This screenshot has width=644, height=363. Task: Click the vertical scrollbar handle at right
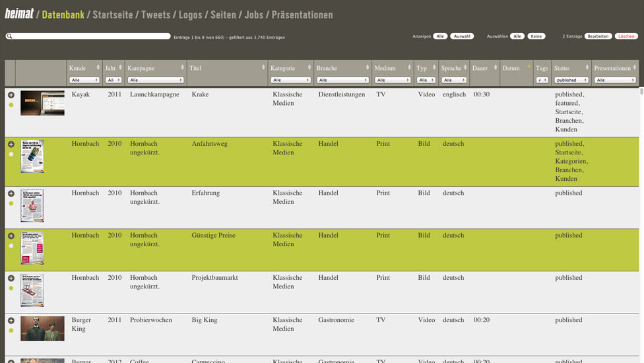[641, 91]
